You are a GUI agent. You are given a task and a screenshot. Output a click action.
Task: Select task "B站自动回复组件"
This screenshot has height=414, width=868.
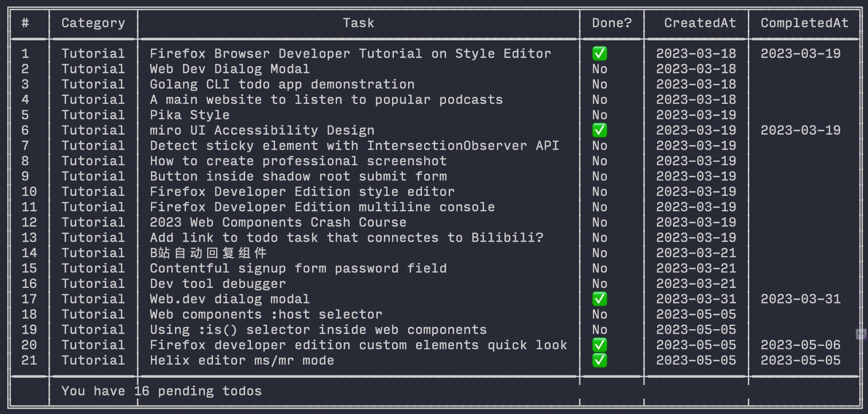coord(209,253)
